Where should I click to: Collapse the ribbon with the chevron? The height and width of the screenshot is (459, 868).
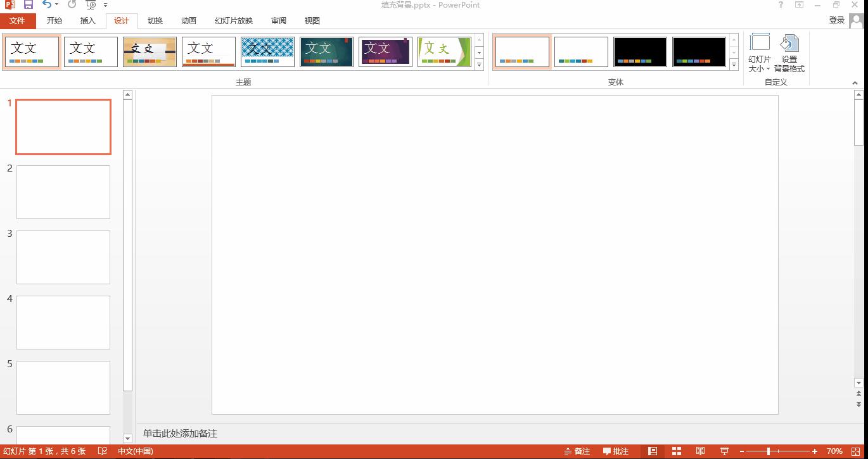tap(855, 82)
